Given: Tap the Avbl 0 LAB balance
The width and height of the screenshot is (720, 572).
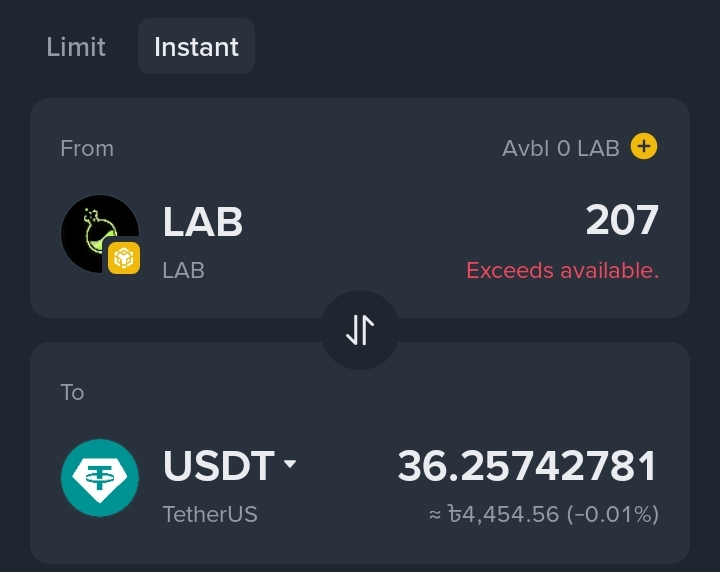Looking at the screenshot, I should click(x=560, y=148).
